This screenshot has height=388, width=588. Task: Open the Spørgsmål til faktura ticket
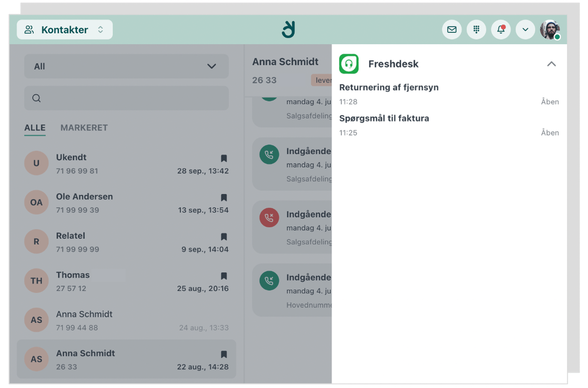pos(384,118)
